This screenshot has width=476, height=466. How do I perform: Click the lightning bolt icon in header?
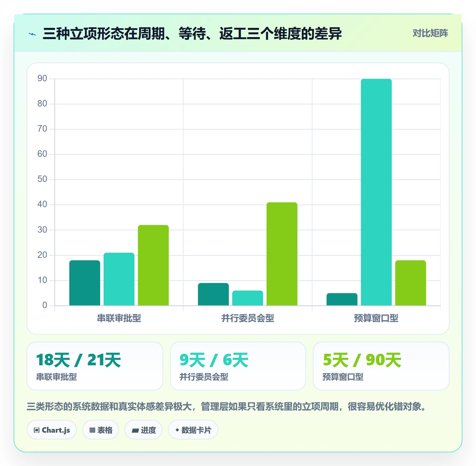point(32,34)
